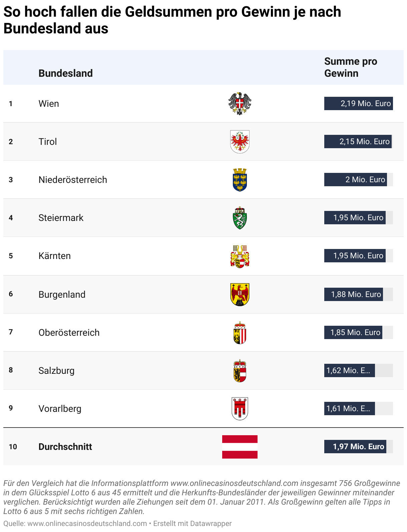Click the 2,19 Mio. Euro bar
Screen dimensions: 407x532
pos(358,103)
